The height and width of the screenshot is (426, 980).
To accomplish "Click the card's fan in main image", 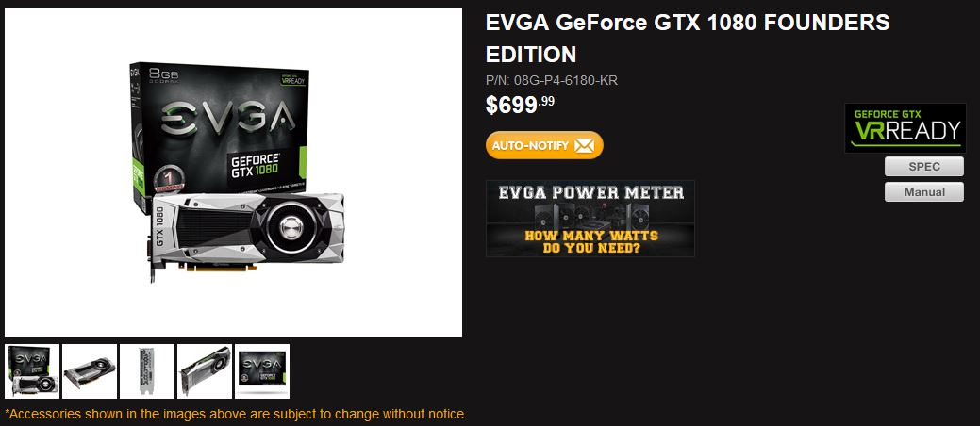I will coord(289,227).
